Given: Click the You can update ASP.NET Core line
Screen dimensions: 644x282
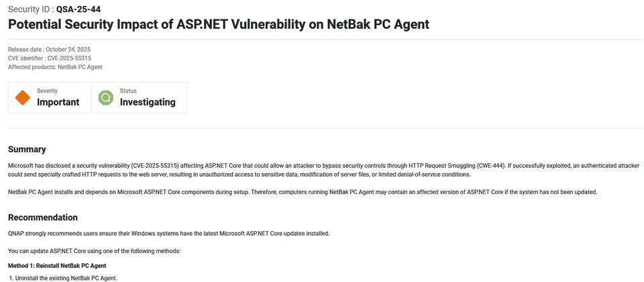Looking at the screenshot, I should point(95,251).
